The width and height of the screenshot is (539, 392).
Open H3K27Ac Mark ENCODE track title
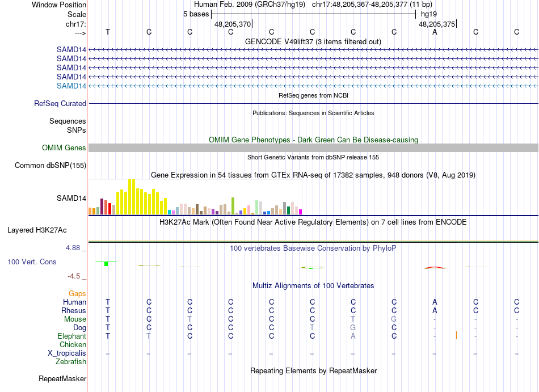tap(313, 222)
